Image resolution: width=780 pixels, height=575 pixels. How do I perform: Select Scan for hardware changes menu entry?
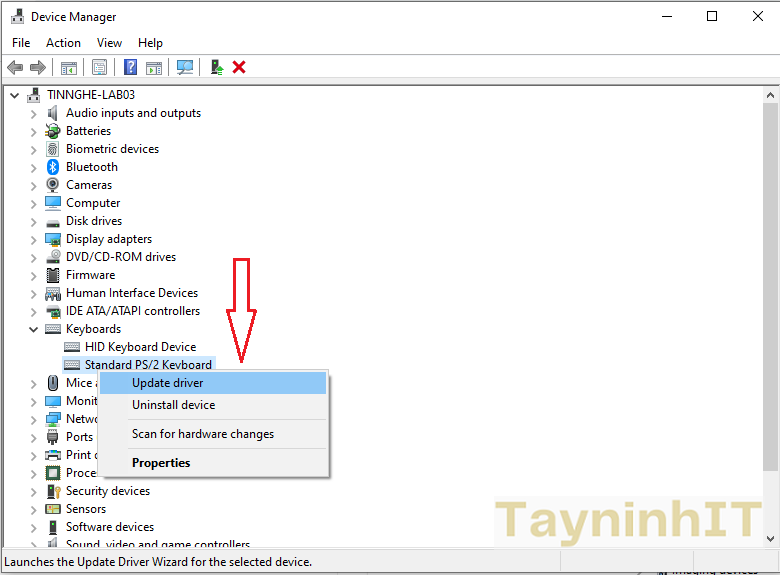tap(202, 434)
